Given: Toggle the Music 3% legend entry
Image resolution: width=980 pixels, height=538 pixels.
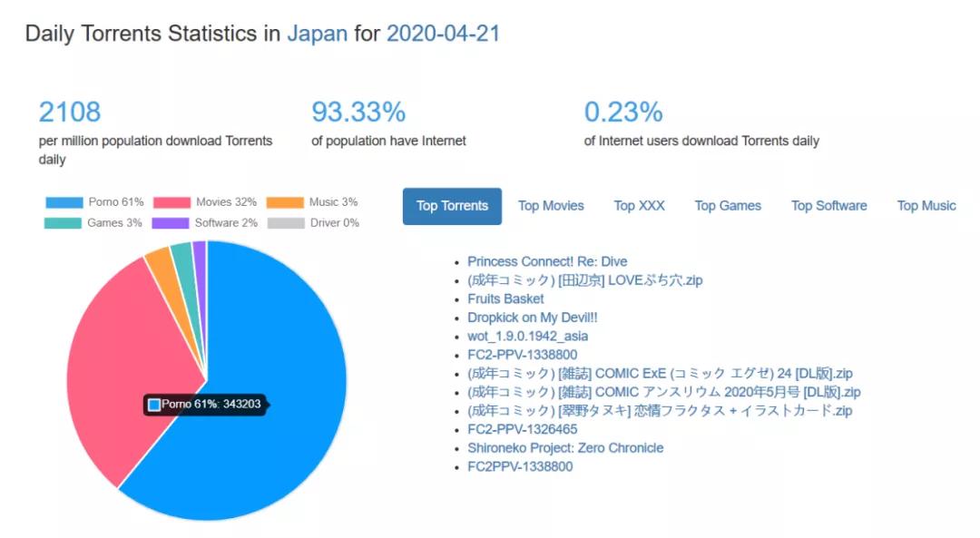Looking at the screenshot, I should pyautogui.click(x=312, y=202).
